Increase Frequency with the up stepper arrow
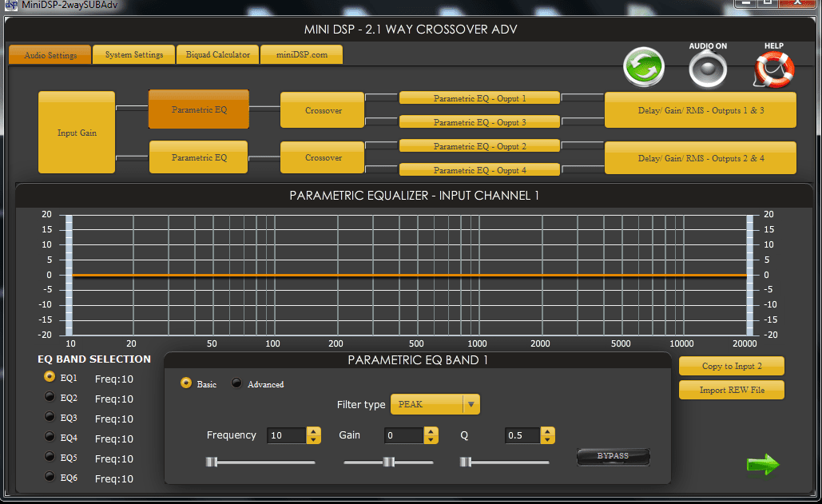The height and width of the screenshot is (504, 822). (313, 431)
